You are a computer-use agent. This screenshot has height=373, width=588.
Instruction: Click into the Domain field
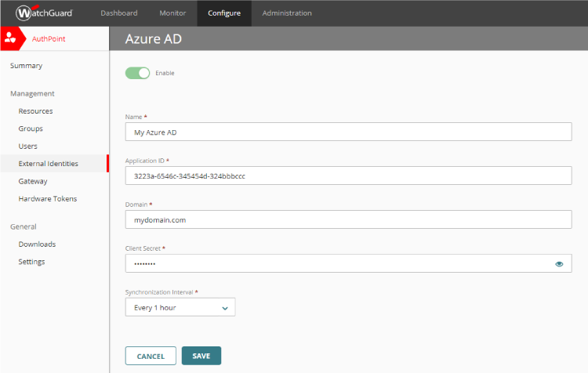point(348,220)
